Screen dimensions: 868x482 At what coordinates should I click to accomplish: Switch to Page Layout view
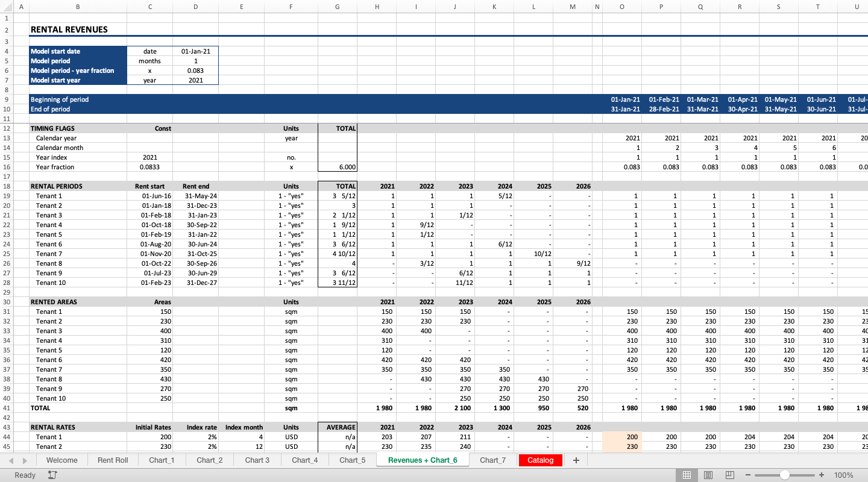click(708, 475)
